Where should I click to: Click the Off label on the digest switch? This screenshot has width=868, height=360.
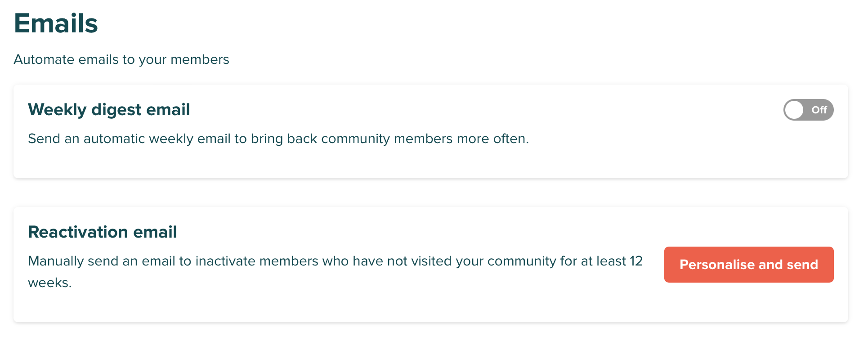coord(820,109)
